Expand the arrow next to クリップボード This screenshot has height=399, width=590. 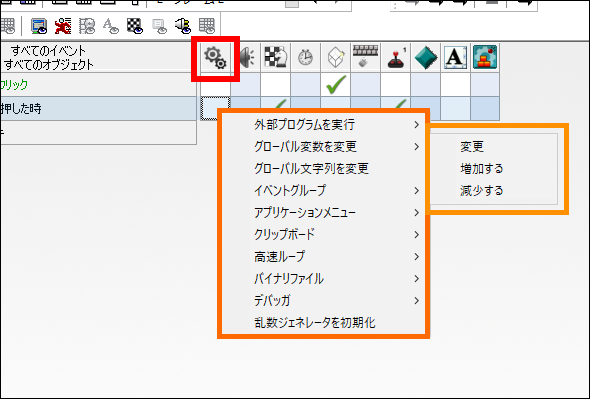(x=416, y=235)
